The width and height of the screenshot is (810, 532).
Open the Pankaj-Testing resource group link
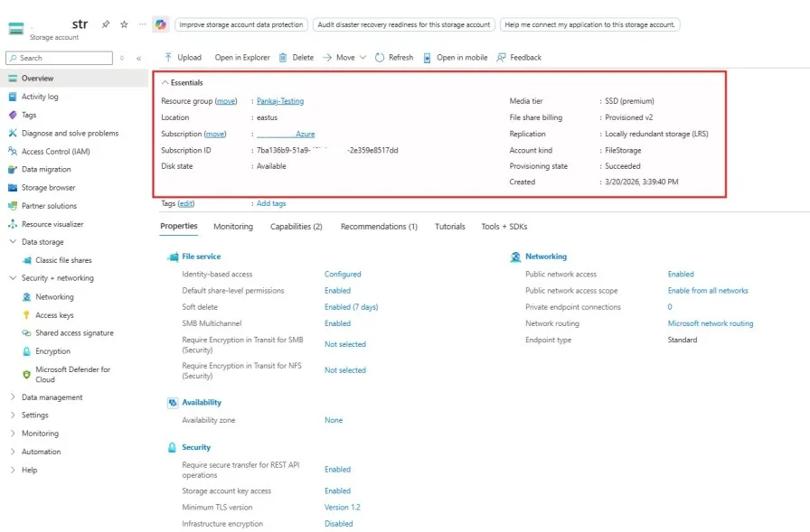coord(280,101)
